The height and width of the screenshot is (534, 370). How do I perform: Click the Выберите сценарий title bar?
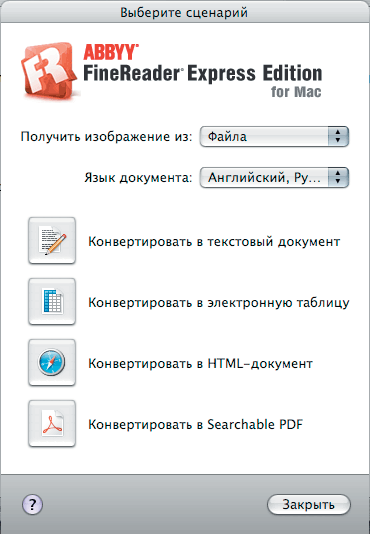click(x=184, y=13)
